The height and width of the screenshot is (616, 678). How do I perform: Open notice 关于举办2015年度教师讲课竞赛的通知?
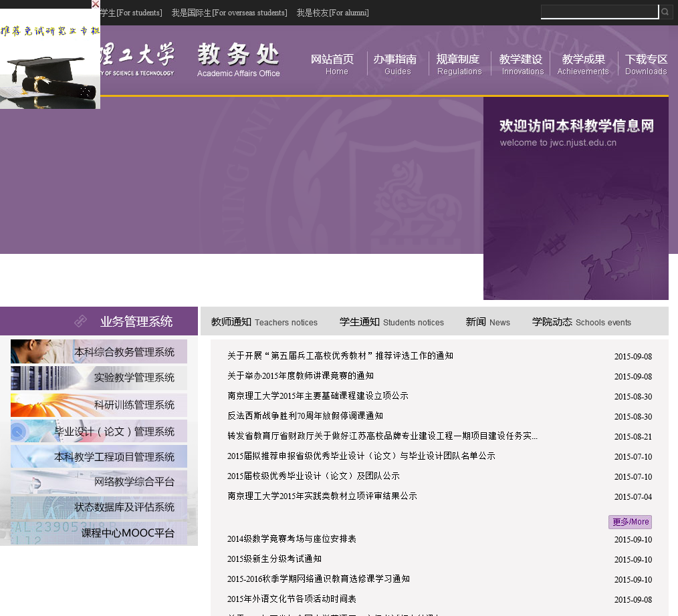300,376
